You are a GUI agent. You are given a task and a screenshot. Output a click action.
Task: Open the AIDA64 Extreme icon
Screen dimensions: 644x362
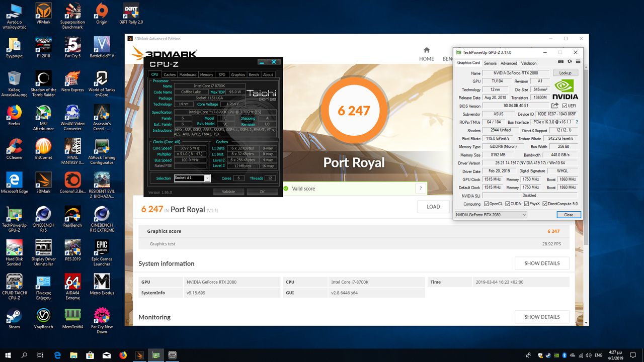point(72,287)
